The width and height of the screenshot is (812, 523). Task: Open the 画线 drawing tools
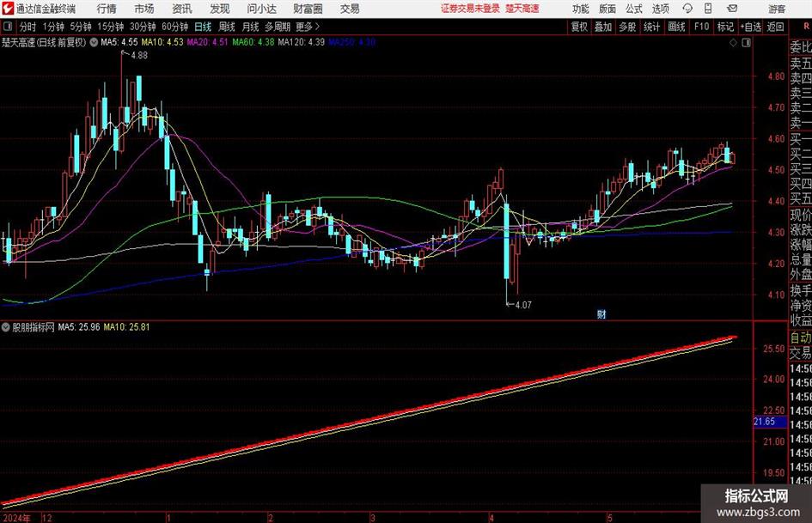[676, 27]
